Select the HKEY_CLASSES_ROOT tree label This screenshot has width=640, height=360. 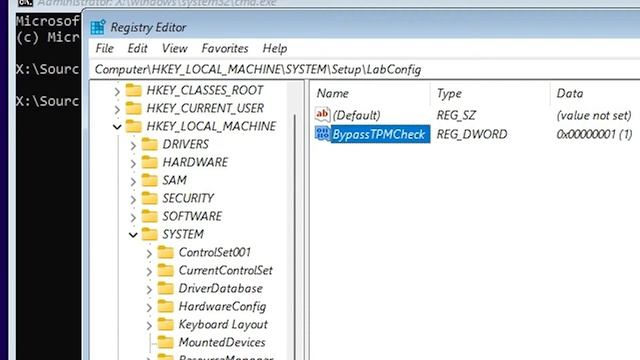205,90
